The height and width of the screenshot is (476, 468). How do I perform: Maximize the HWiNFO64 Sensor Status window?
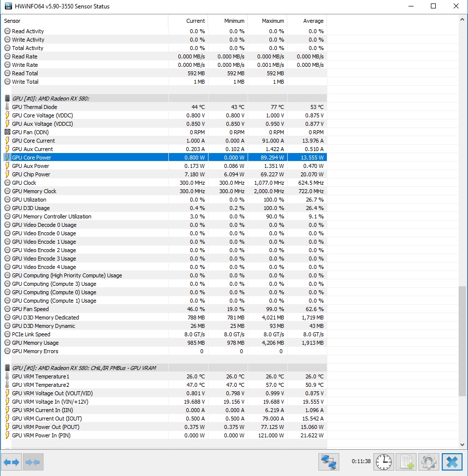(433, 6)
